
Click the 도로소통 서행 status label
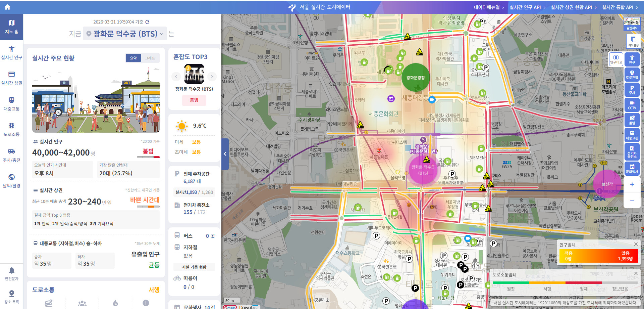pyautogui.click(x=154, y=290)
